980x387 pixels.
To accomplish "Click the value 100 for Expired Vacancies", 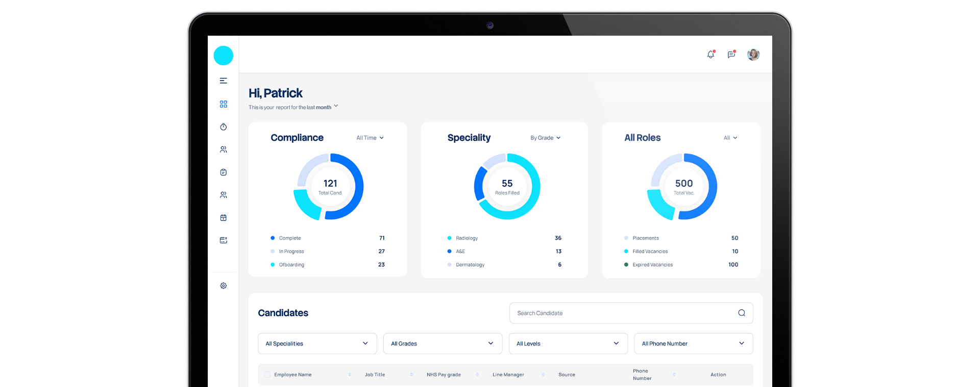I will [x=733, y=265].
